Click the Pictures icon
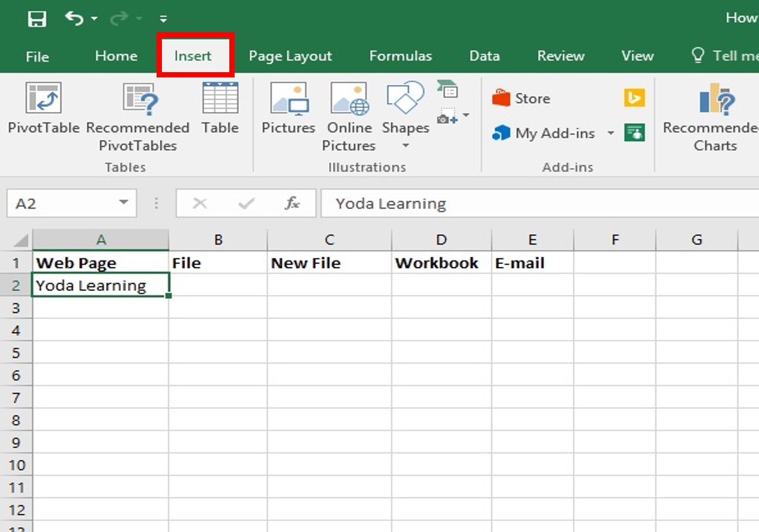Image resolution: width=759 pixels, height=532 pixels. [289, 109]
